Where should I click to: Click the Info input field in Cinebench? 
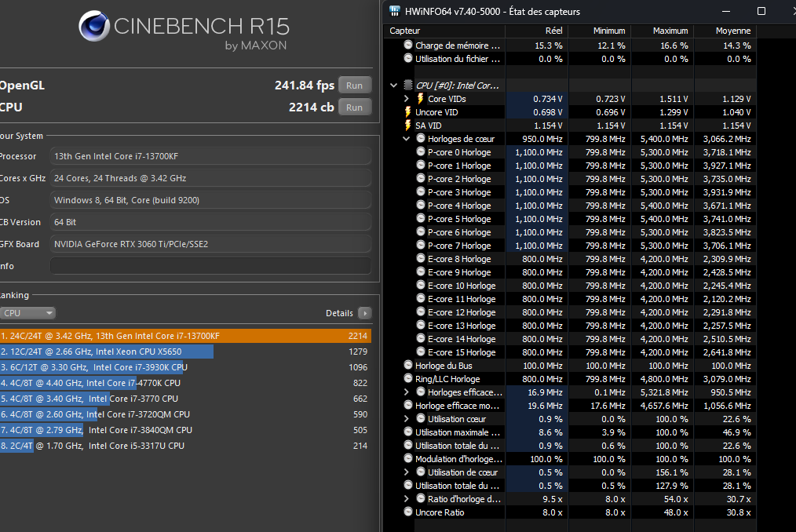point(210,266)
